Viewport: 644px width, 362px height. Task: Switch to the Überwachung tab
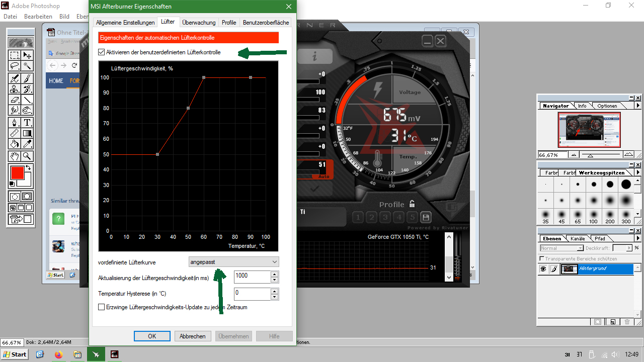click(199, 23)
